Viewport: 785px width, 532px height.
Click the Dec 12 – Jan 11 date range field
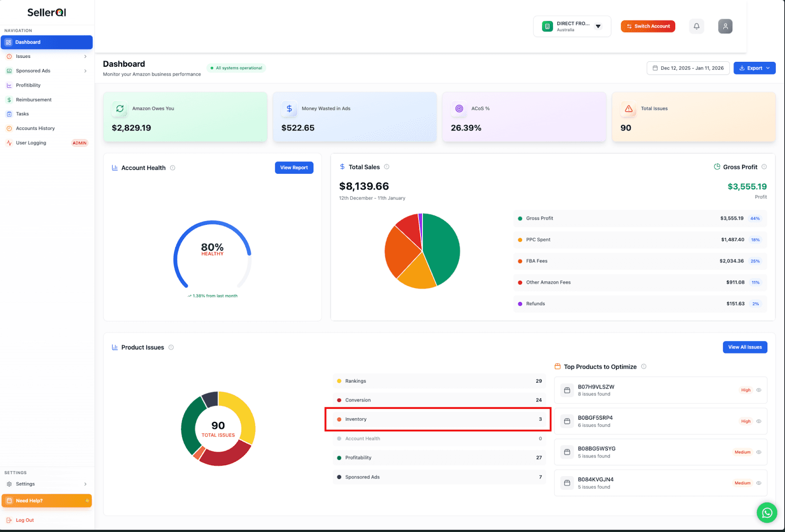pos(688,68)
